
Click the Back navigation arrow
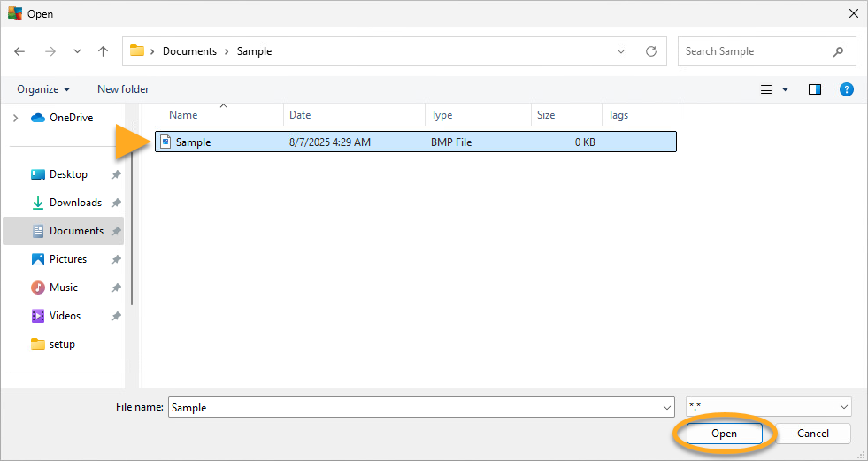coord(19,51)
